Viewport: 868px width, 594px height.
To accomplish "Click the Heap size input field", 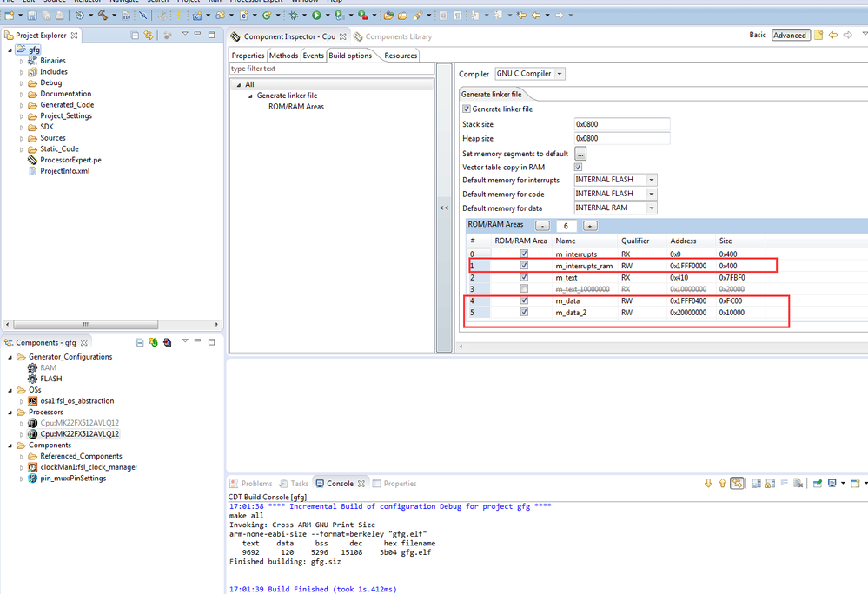I will click(x=621, y=138).
